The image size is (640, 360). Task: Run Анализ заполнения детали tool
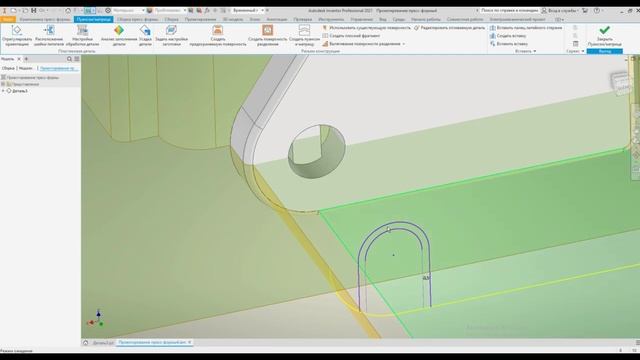pyautogui.click(x=119, y=35)
